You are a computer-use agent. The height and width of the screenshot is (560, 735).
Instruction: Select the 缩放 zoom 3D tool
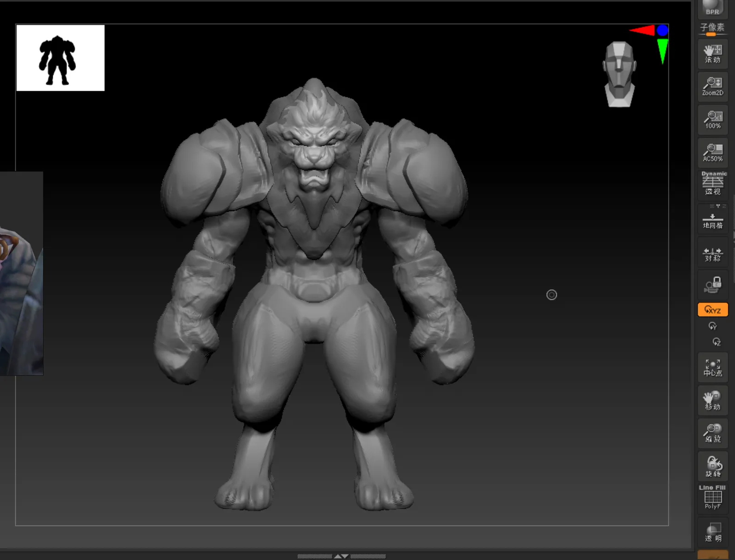click(x=713, y=433)
